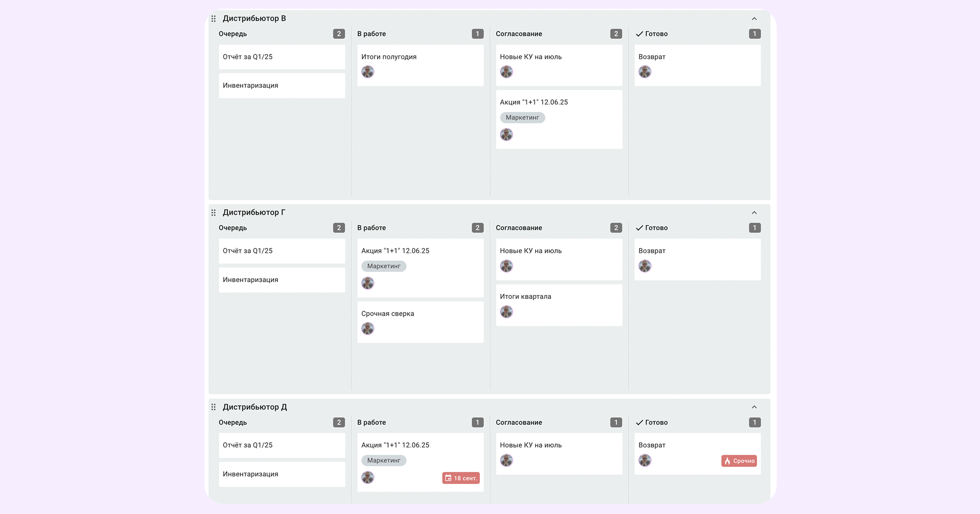Click drag handle icon beside Дистрибьютор Д
Screen dimensions: 980x514
[213, 407]
